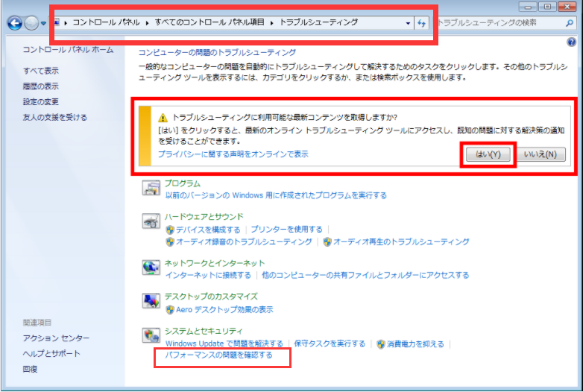Expand the arrow after コントロール パネル breadcrumb
Screen dimensions: 583x392
click(x=147, y=23)
